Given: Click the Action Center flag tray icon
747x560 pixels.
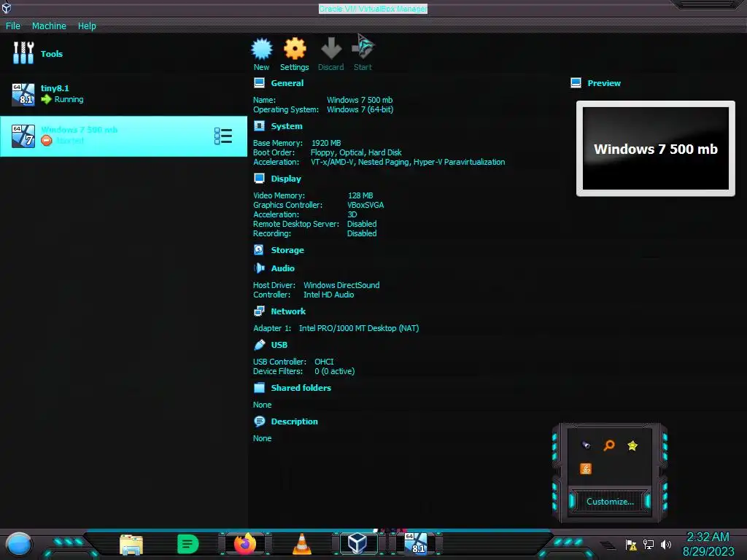Looking at the screenshot, I should click(x=631, y=544).
